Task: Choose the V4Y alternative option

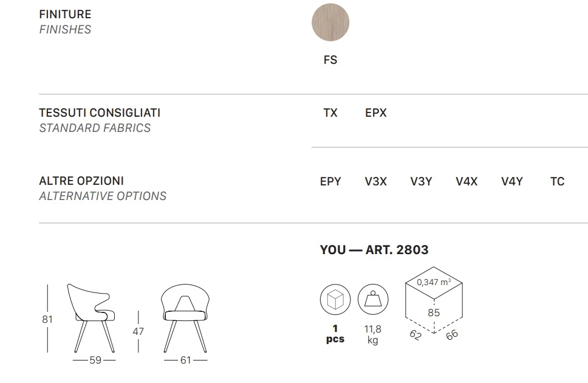Action: point(512,181)
